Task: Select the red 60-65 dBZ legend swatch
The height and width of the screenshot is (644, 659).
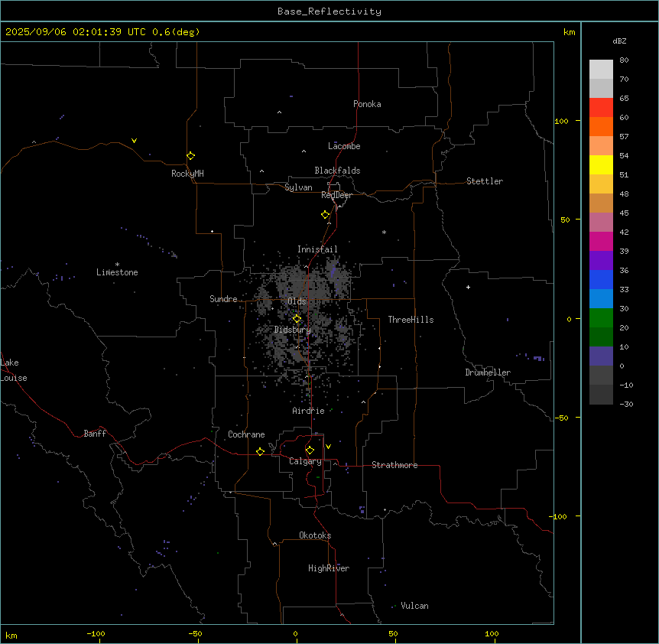Action: coord(601,107)
